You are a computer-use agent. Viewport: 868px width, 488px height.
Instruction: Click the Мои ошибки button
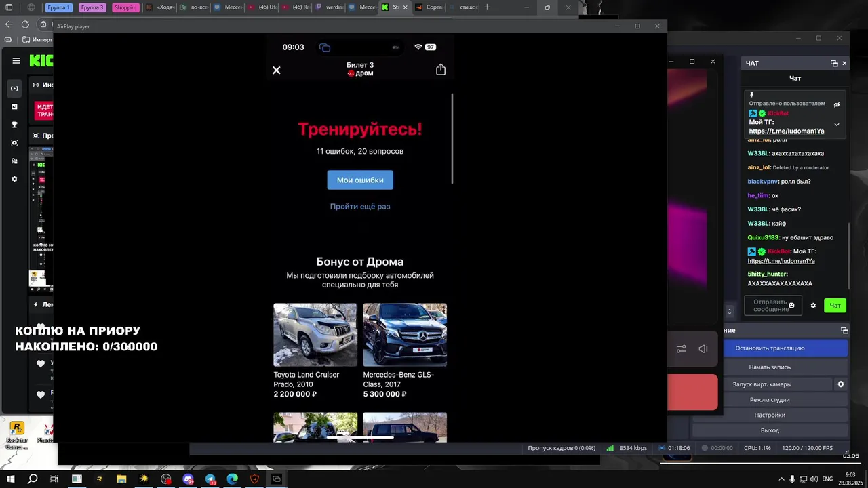pyautogui.click(x=360, y=180)
